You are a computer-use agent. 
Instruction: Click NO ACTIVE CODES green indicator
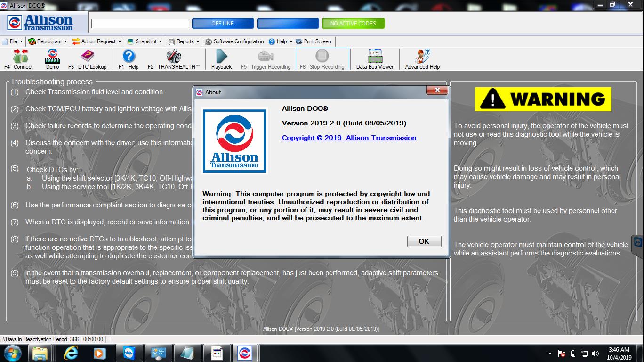pos(353,23)
